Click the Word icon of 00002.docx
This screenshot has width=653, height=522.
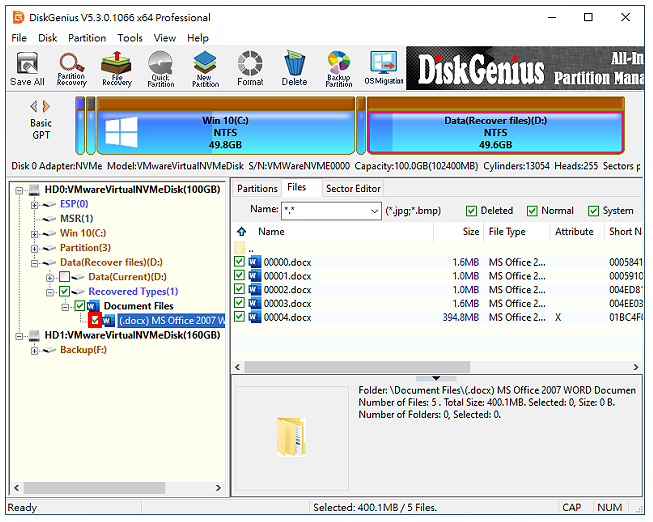click(x=254, y=290)
